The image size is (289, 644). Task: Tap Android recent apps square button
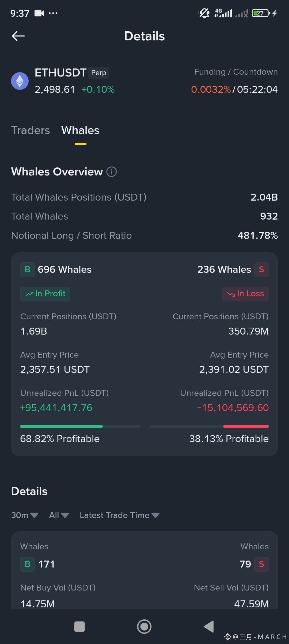(x=79, y=627)
